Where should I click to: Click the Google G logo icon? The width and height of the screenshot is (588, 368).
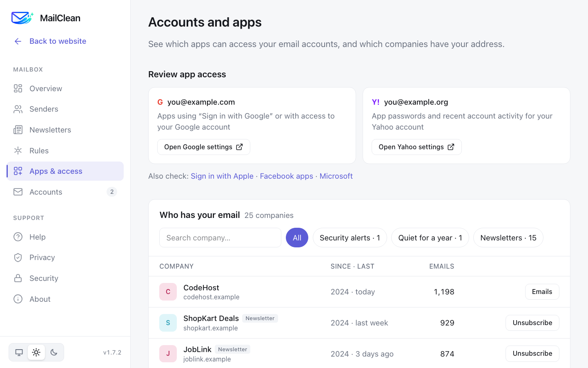(160, 102)
